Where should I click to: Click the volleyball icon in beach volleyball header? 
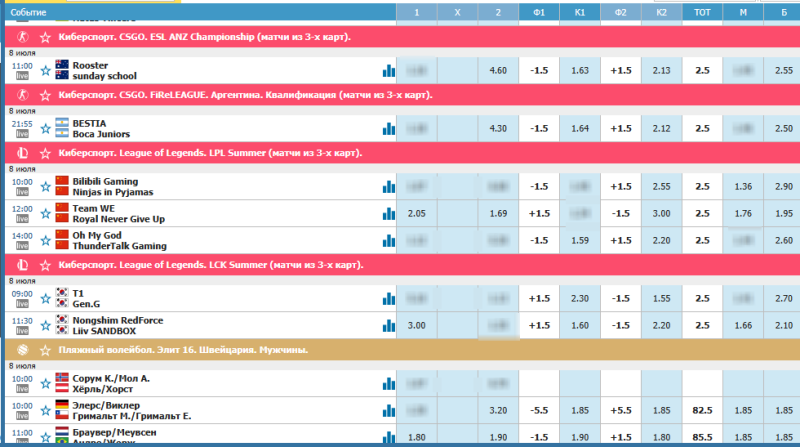click(x=22, y=350)
